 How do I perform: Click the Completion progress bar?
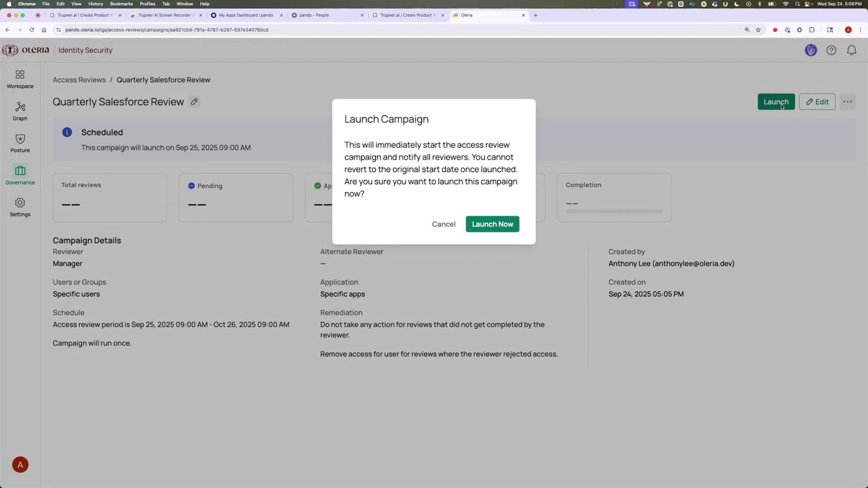(614, 211)
